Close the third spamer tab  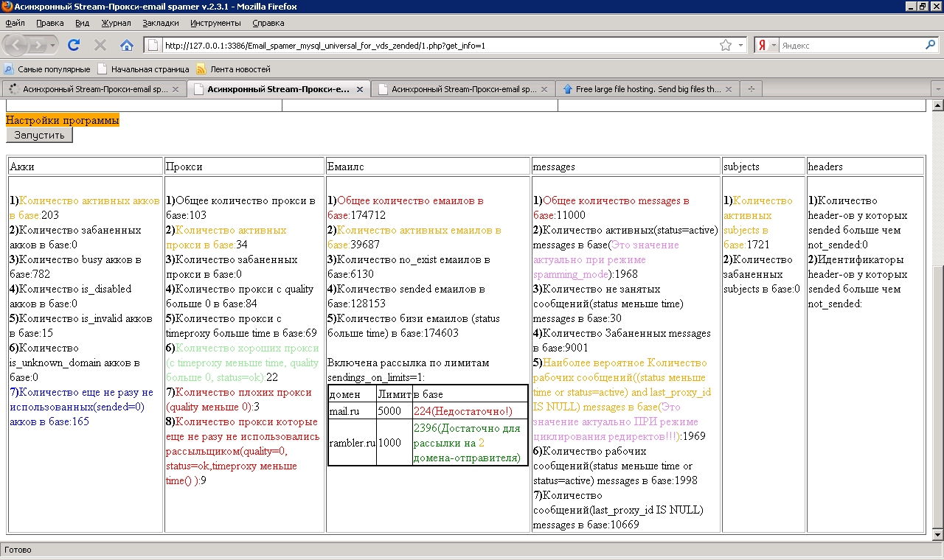[544, 89]
